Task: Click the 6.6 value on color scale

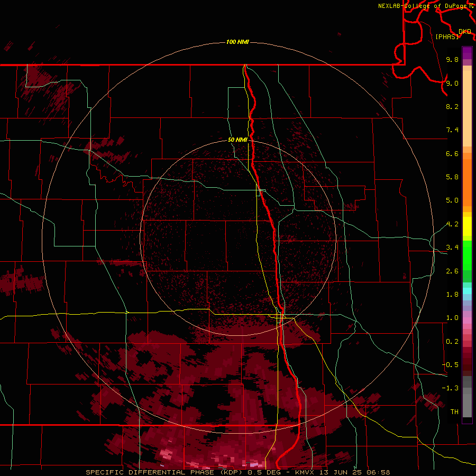Action: [x=452, y=153]
